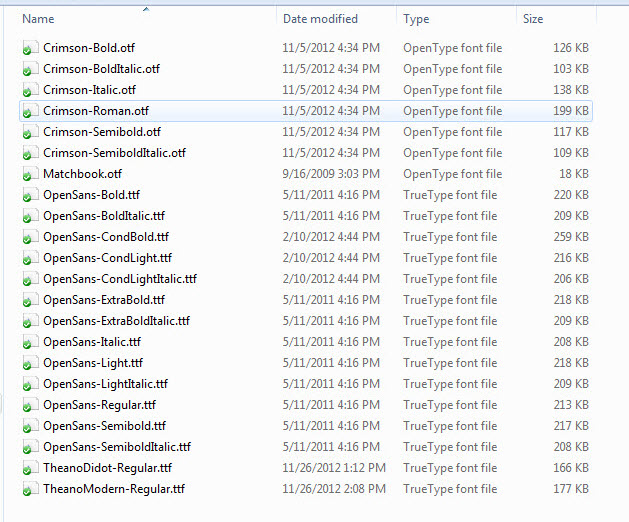Click the Crimson-Bold.otf file icon
This screenshot has height=522, width=629.
coord(29,48)
